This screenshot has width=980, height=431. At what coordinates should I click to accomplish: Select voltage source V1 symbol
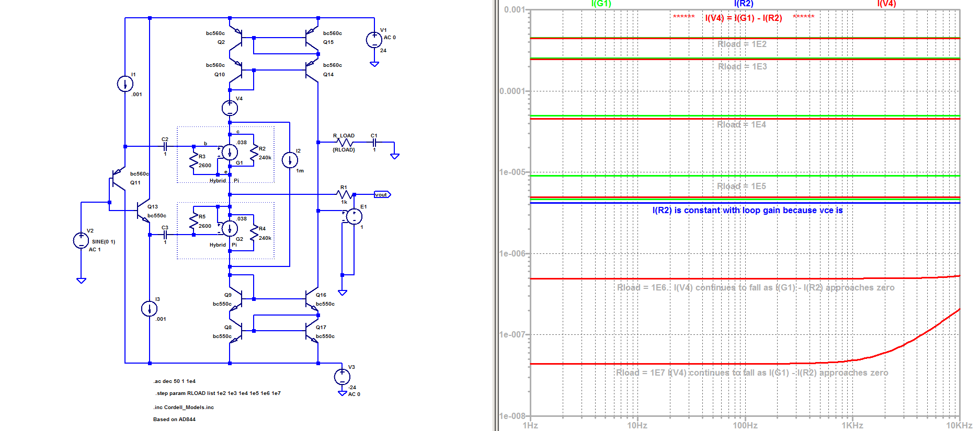374,40
